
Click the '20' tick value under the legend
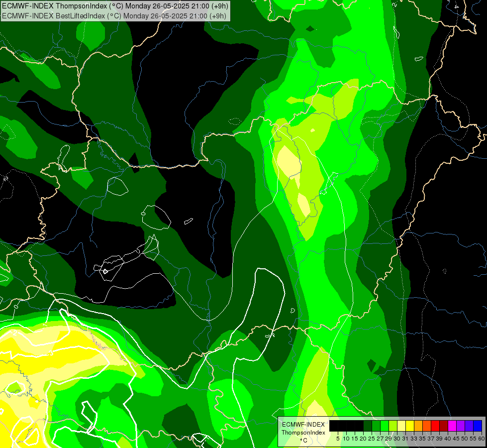click(x=363, y=439)
